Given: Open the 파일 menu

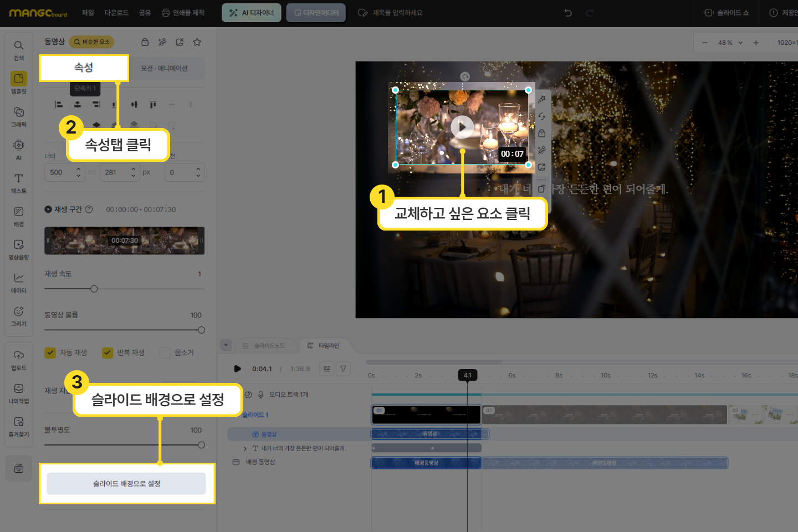Looking at the screenshot, I should point(88,13).
